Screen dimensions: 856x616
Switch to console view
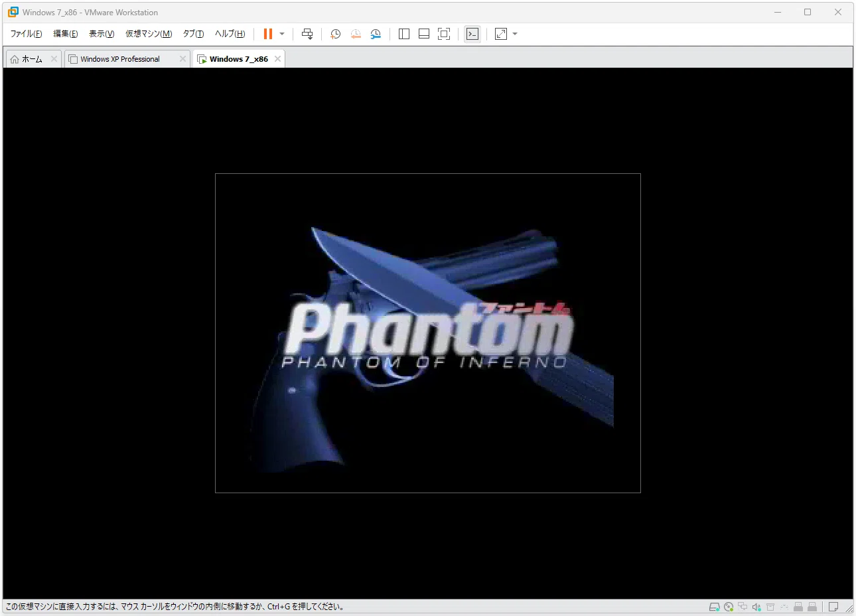pos(472,34)
